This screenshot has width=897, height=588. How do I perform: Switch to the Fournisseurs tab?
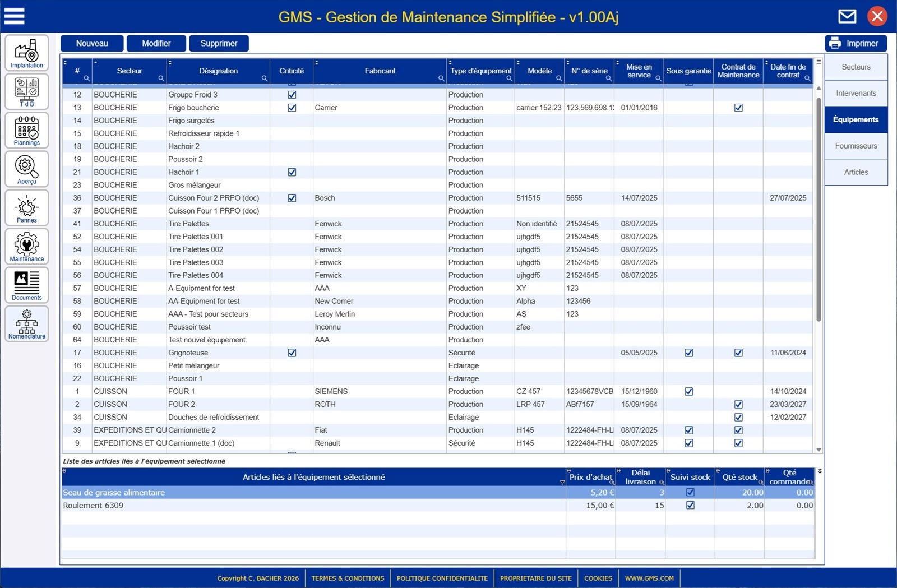click(x=856, y=146)
